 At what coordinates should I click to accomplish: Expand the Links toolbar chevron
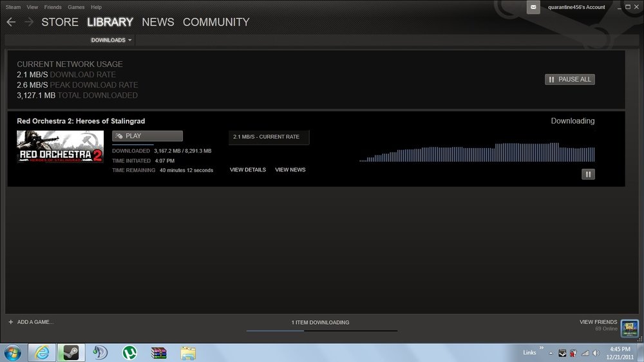542,348
